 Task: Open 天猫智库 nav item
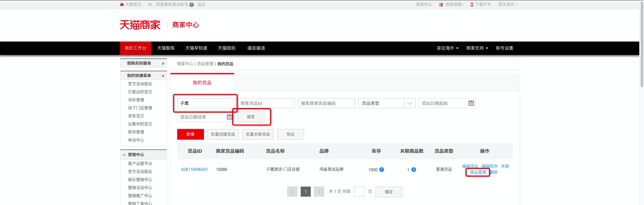pyautogui.click(x=166, y=48)
